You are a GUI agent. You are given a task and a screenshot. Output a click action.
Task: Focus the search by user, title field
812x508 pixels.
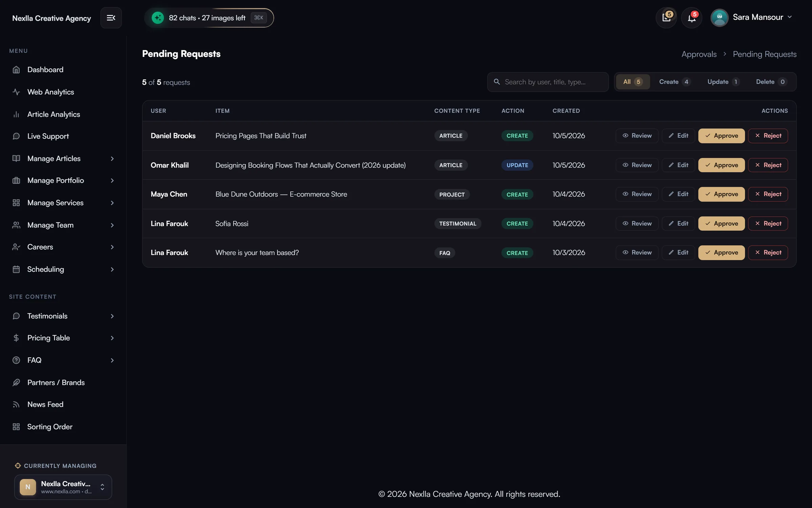tap(548, 82)
